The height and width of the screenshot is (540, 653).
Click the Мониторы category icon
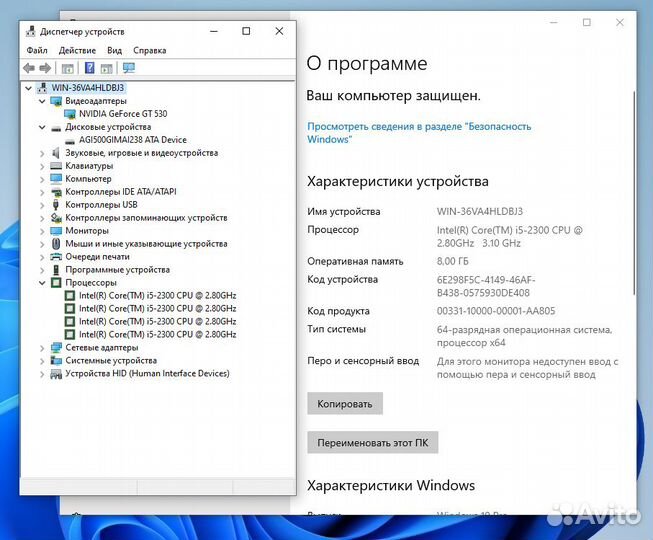click(56, 231)
